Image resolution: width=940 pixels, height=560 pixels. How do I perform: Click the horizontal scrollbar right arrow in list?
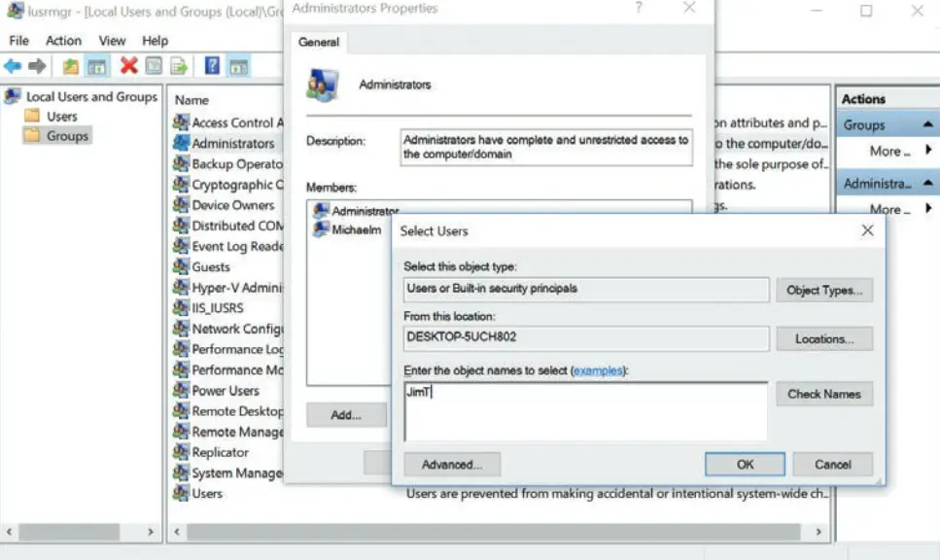[821, 533]
